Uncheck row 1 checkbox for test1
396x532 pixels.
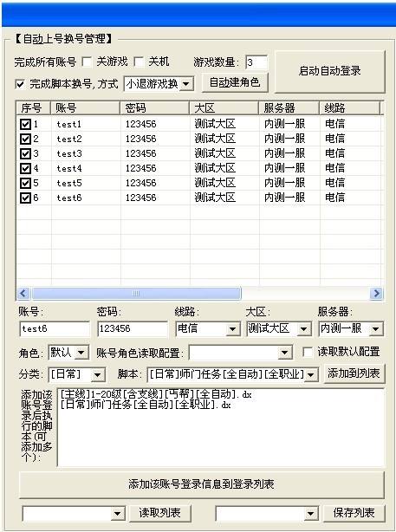point(25,124)
